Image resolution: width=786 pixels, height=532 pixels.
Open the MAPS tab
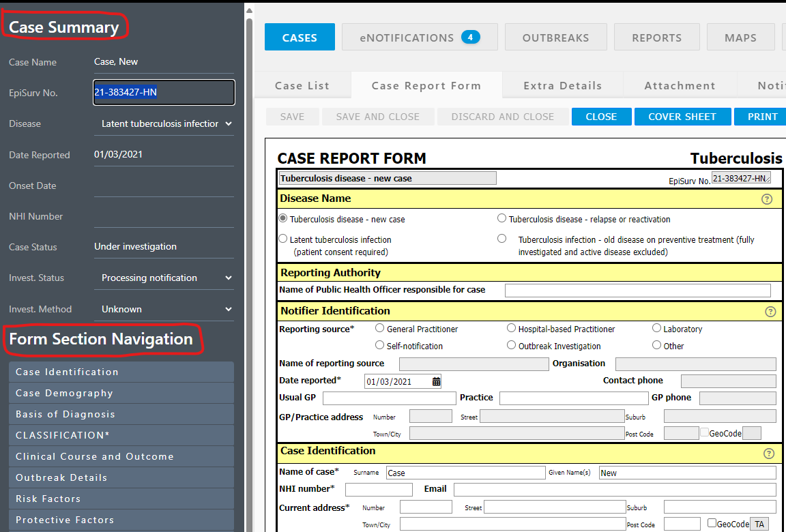pos(740,37)
